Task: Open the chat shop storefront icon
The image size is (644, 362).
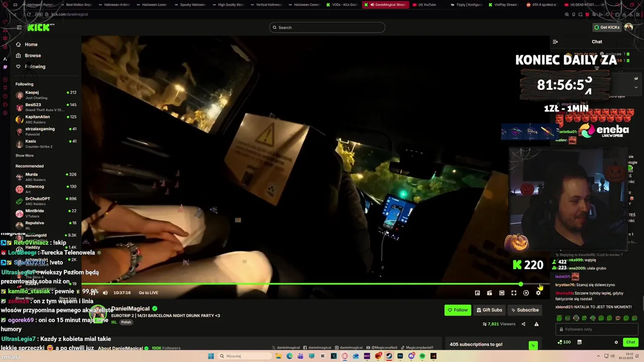Action: tap(579, 342)
